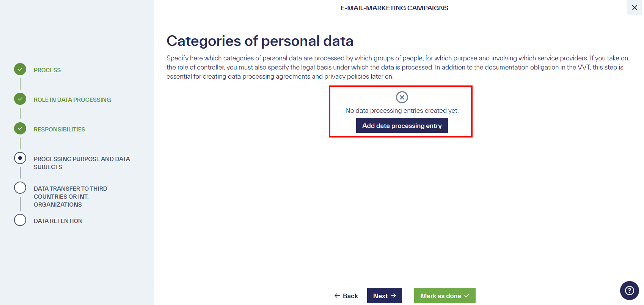The image size is (644, 305).
Task: Select the DATA RETENTION step circle
Action: coord(20,220)
